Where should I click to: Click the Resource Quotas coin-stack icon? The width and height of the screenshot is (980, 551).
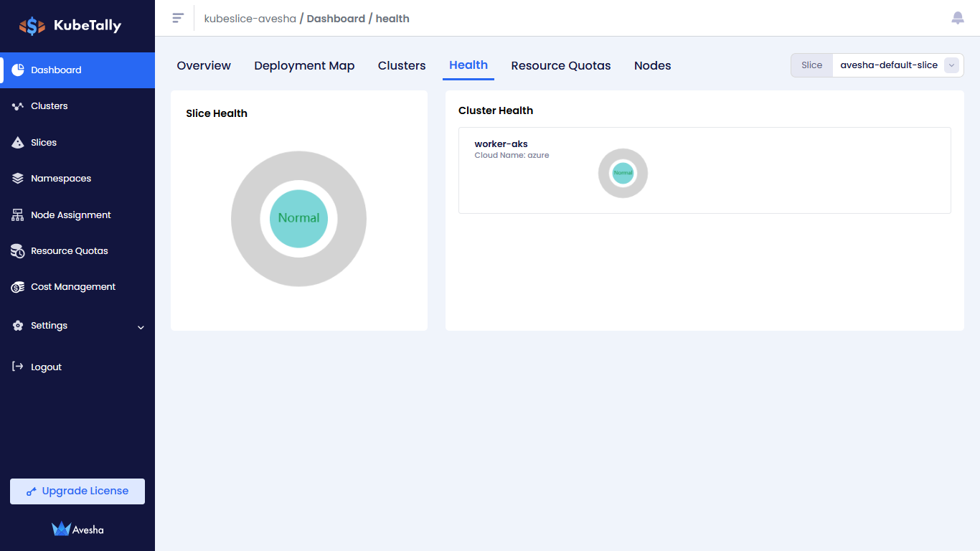(18, 251)
